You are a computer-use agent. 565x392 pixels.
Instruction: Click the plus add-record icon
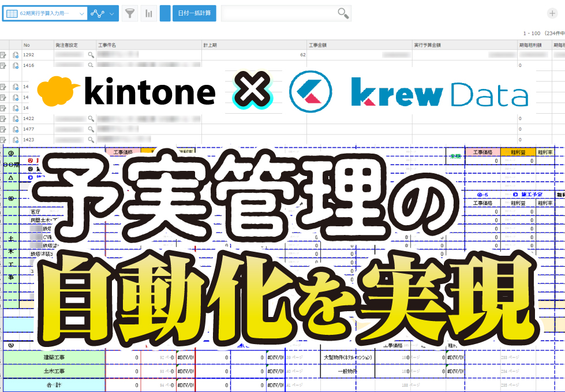click(552, 13)
